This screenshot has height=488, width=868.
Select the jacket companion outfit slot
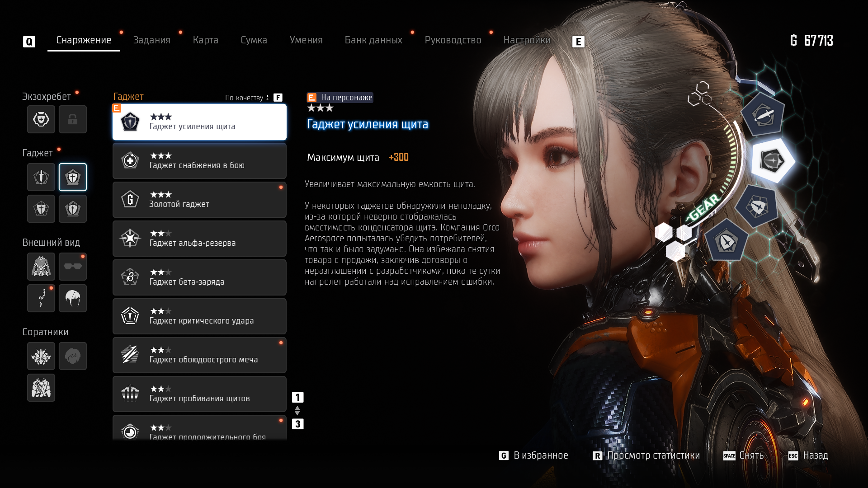(x=41, y=388)
